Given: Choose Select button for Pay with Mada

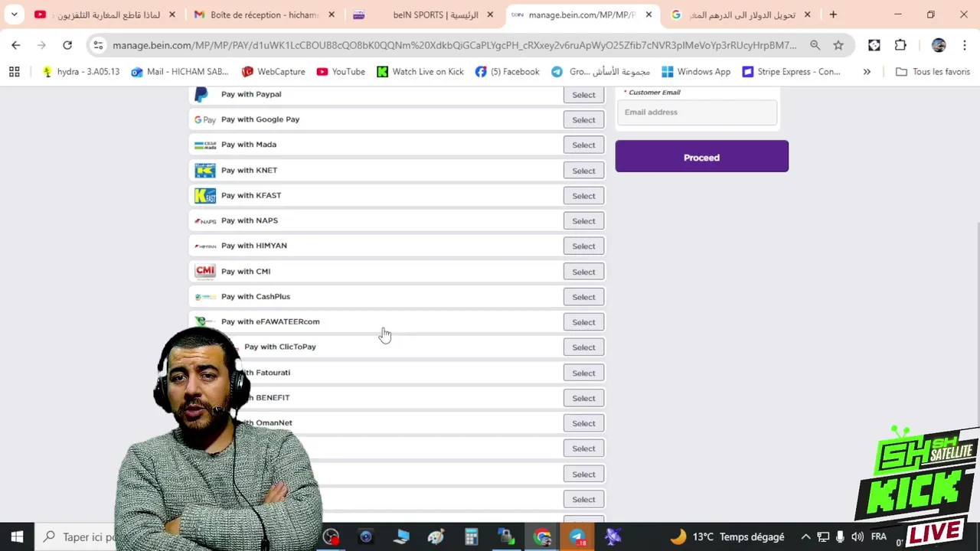Looking at the screenshot, I should [583, 145].
